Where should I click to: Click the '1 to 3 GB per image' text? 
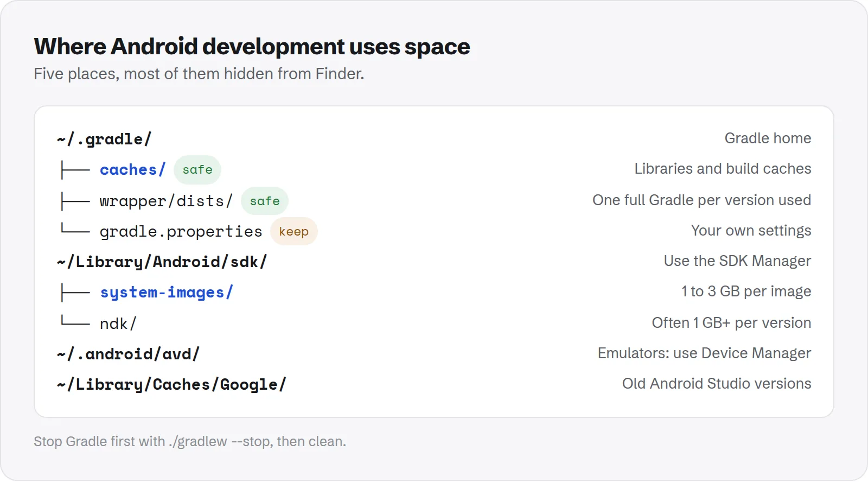point(746,291)
